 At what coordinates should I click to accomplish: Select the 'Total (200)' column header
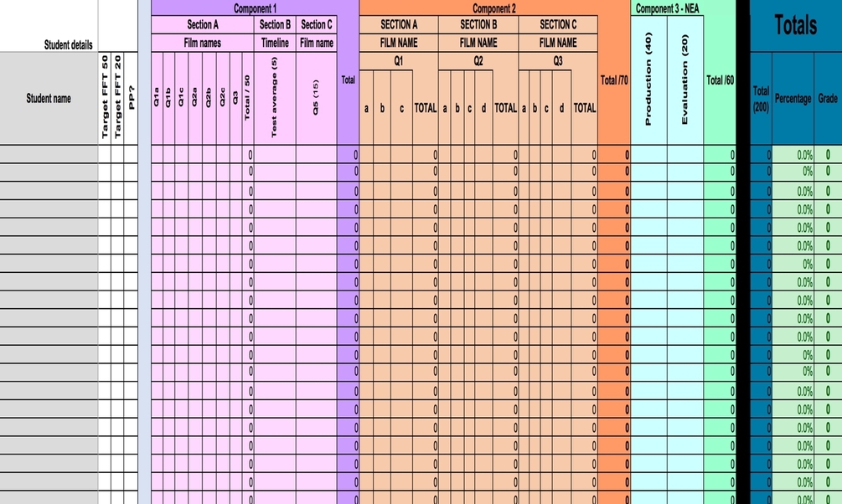[x=761, y=98]
